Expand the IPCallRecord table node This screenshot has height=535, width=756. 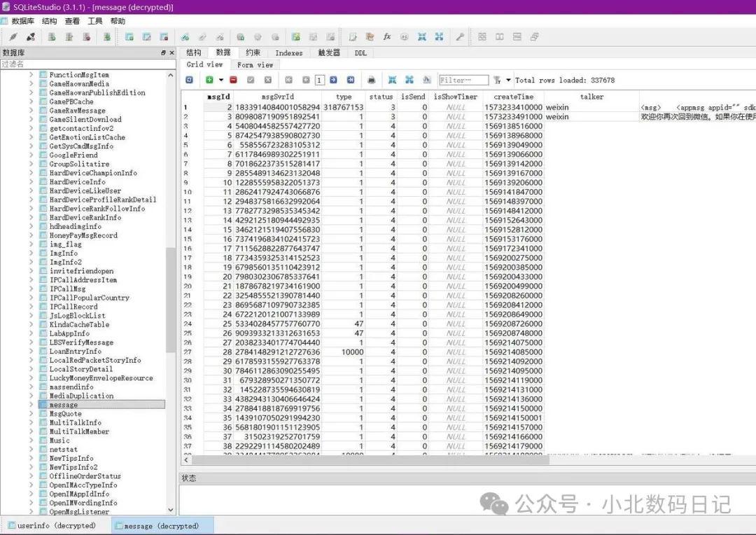(x=31, y=307)
